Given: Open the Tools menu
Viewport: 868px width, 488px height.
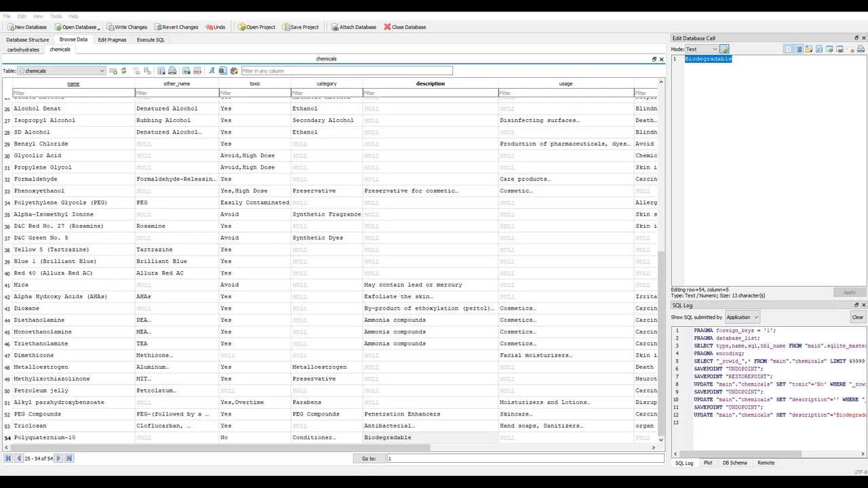Looking at the screenshot, I should [56, 16].
